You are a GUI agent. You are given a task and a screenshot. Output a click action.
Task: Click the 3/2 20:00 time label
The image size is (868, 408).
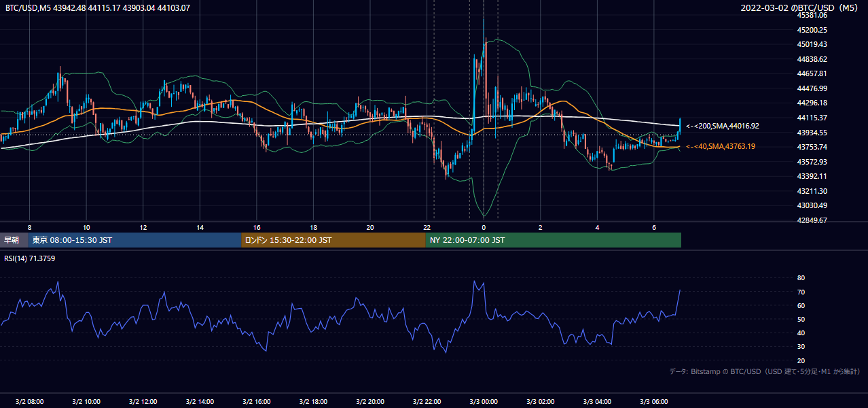click(x=369, y=401)
